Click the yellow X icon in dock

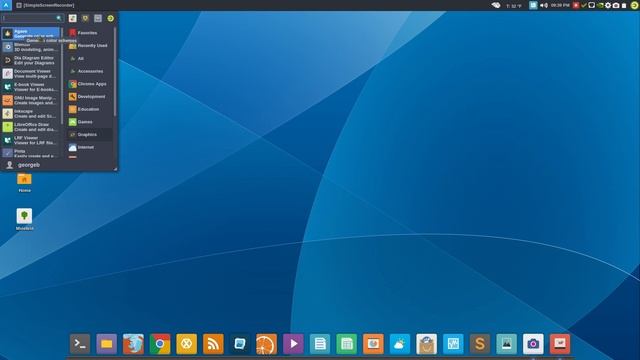click(x=187, y=344)
